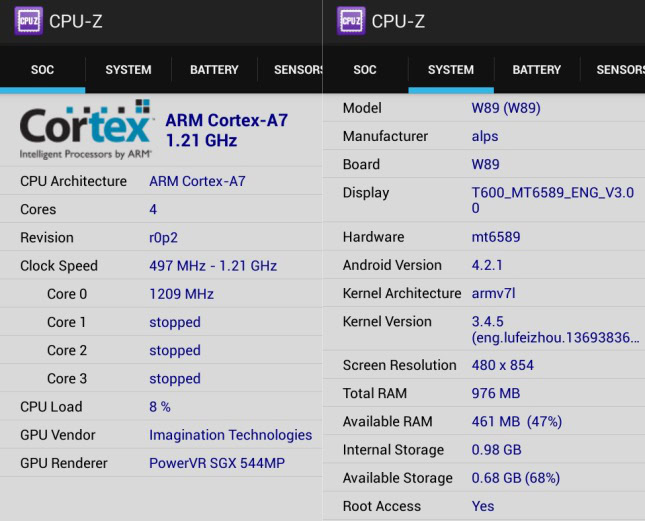The image size is (645, 521).
Task: Open BATTERY tab in left screen
Action: 214,70
